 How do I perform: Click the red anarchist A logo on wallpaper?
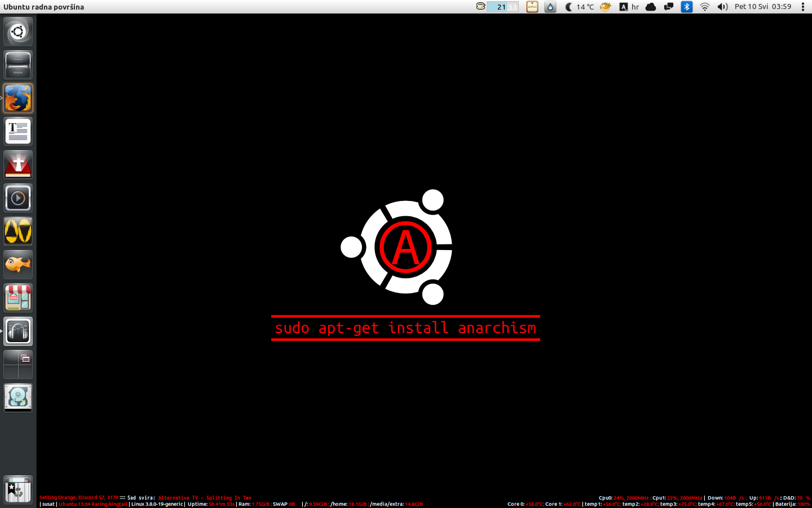tap(405, 247)
